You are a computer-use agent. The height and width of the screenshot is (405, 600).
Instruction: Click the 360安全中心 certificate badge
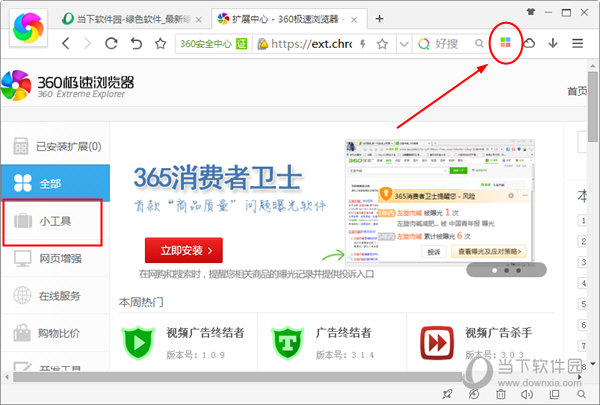pyautogui.click(x=214, y=44)
